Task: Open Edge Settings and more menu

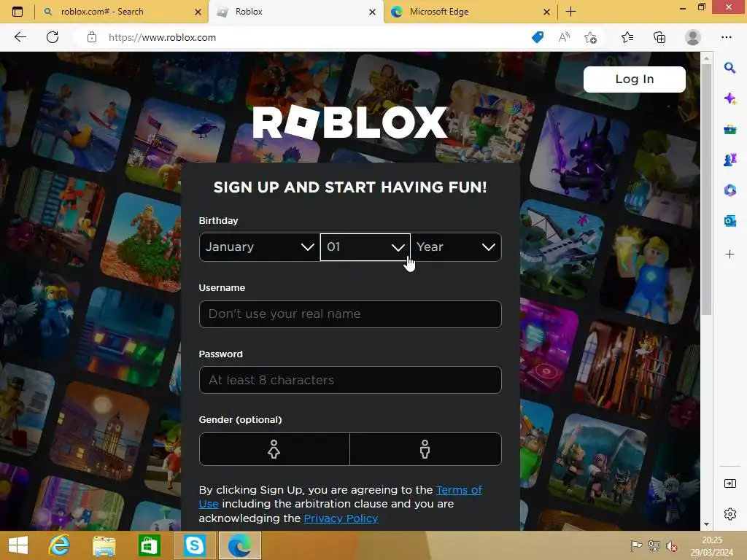Action: tap(726, 37)
